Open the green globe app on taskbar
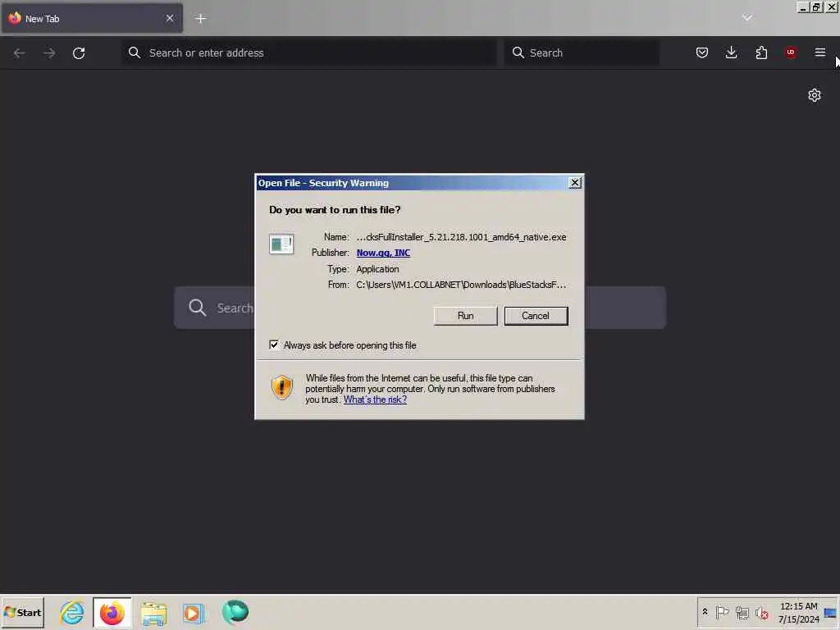 pyautogui.click(x=235, y=612)
